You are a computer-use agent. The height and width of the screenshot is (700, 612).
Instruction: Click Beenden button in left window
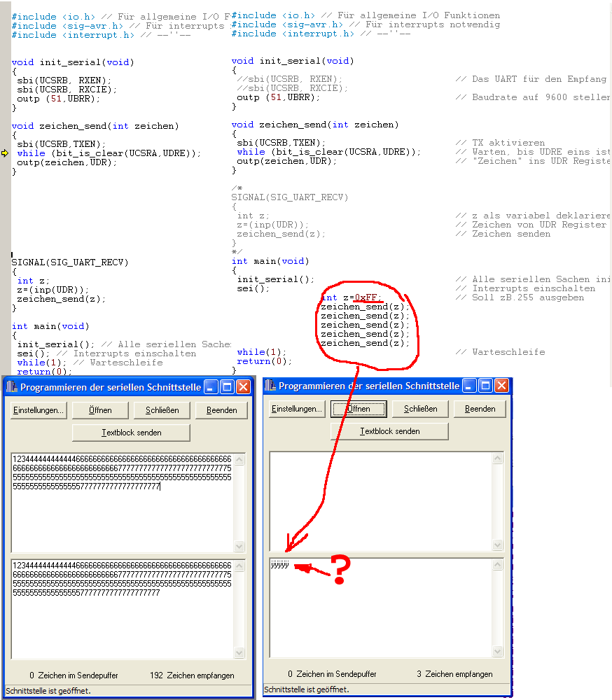point(221,410)
